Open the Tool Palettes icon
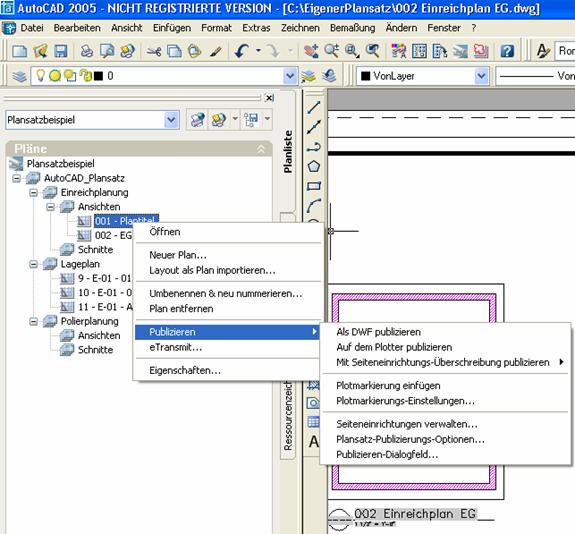 tap(439, 51)
